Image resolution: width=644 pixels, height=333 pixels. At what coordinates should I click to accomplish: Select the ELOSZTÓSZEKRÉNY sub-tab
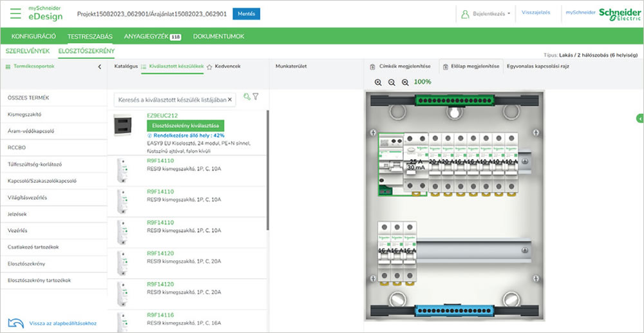coord(86,52)
